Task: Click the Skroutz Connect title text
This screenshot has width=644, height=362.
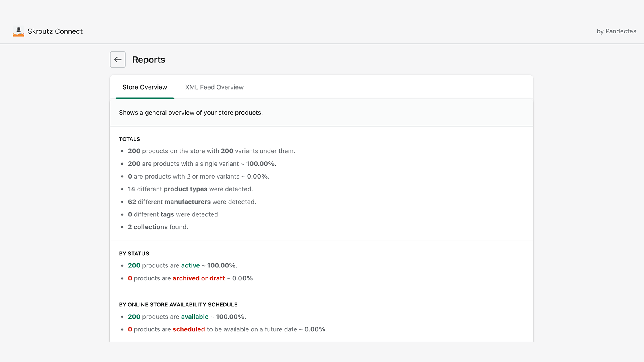Action: pyautogui.click(x=55, y=31)
